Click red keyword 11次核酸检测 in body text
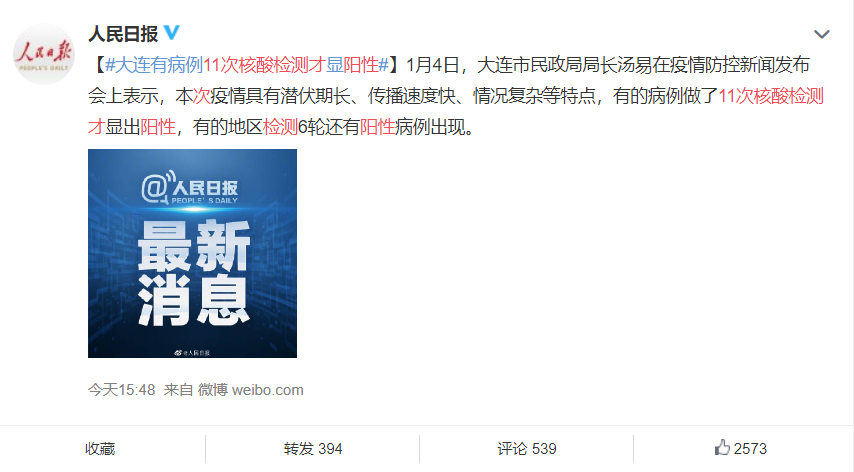The image size is (854, 472). pyautogui.click(x=771, y=96)
